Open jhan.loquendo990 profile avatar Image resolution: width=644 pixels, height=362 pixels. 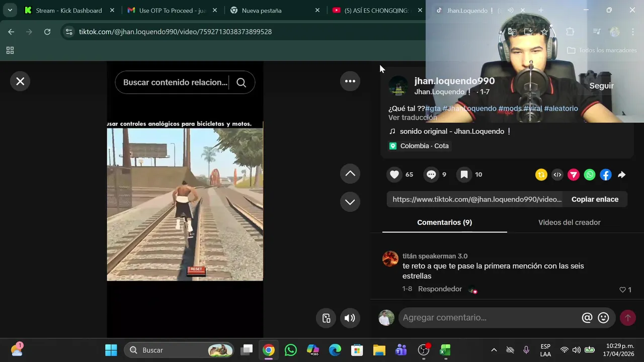pyautogui.click(x=398, y=86)
